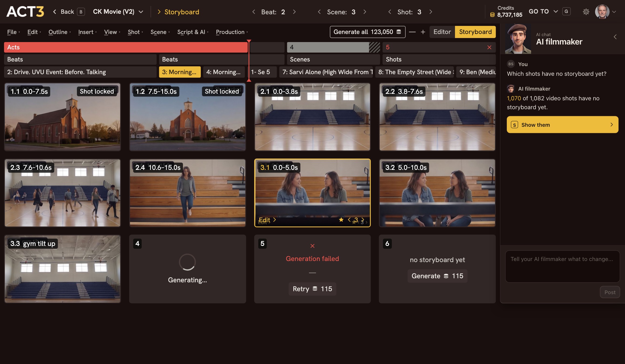
Task: Expand profile menu chevron
Action: tap(614, 12)
